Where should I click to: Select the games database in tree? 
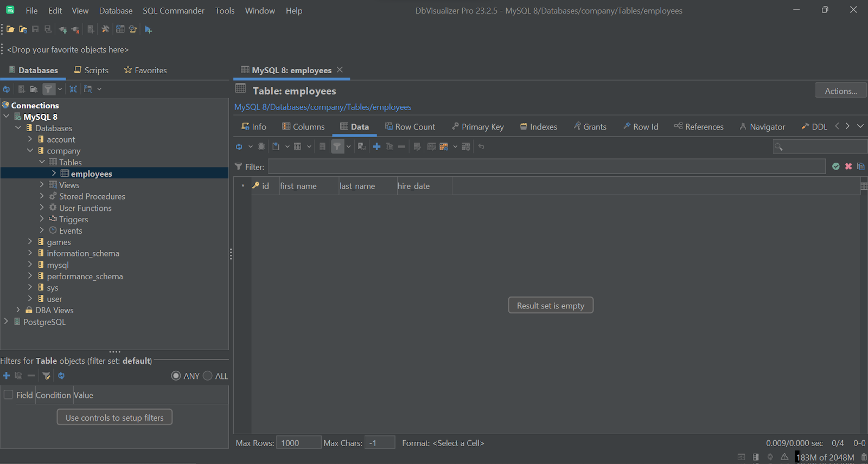click(59, 242)
